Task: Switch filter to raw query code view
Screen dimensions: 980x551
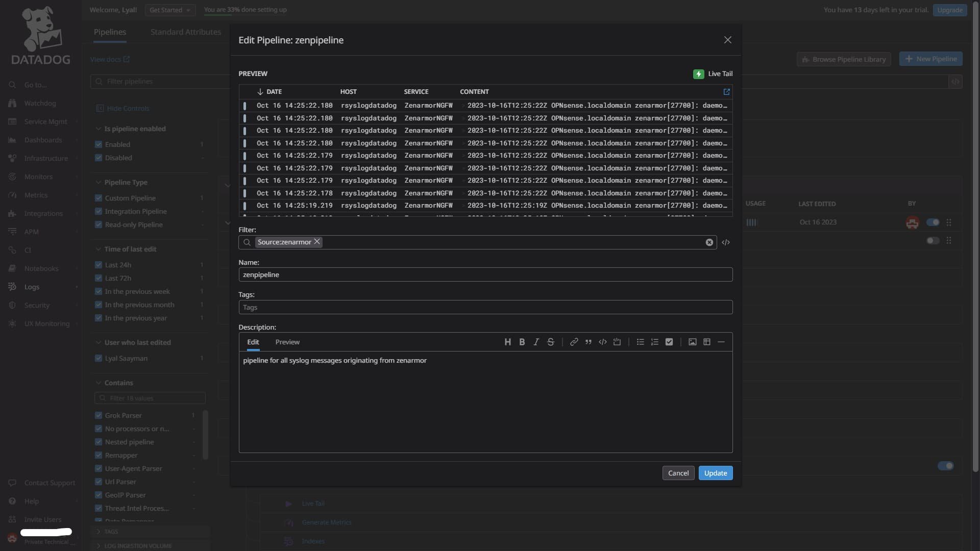Action: coord(725,242)
